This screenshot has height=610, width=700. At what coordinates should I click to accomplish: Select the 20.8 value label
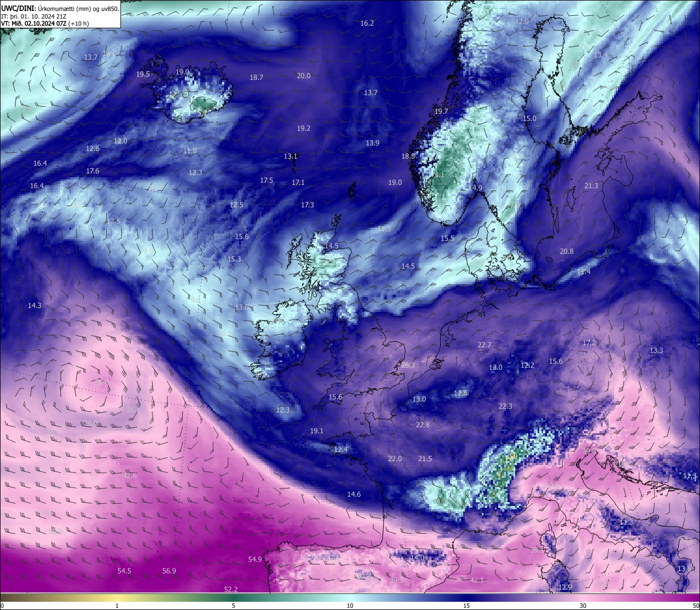567,252
